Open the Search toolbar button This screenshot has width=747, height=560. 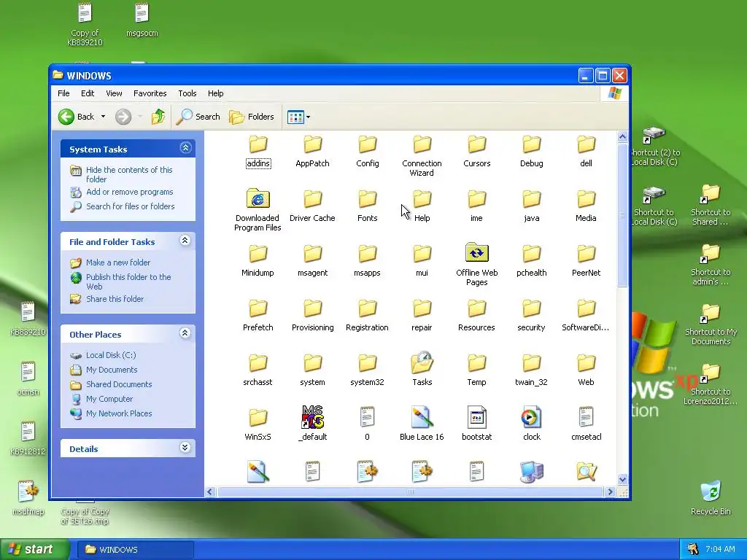pos(198,117)
